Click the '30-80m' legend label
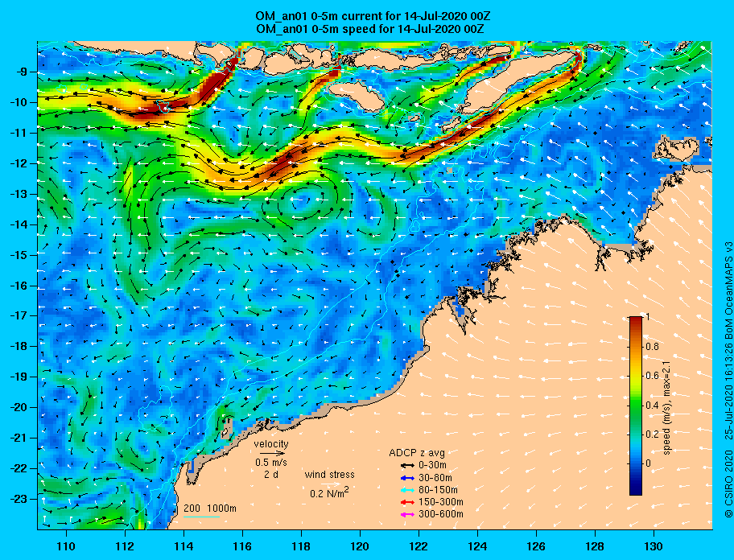734x560 pixels. pyautogui.click(x=435, y=478)
